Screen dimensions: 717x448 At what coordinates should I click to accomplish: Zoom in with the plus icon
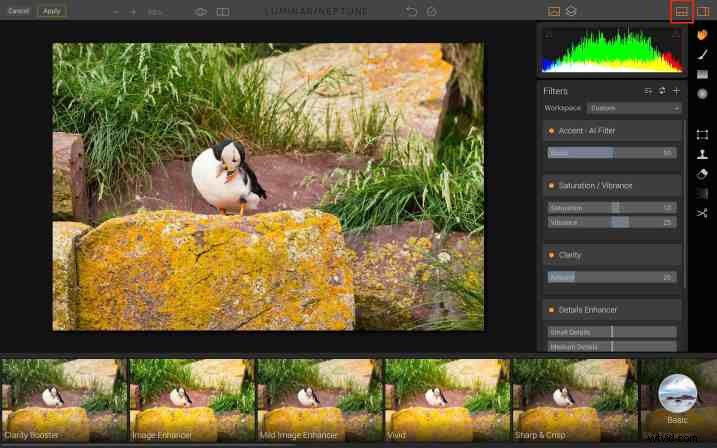click(133, 12)
